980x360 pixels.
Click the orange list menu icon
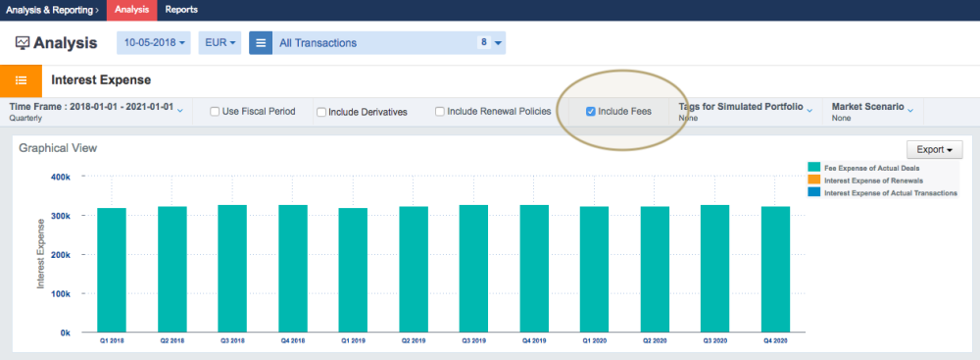pos(21,80)
